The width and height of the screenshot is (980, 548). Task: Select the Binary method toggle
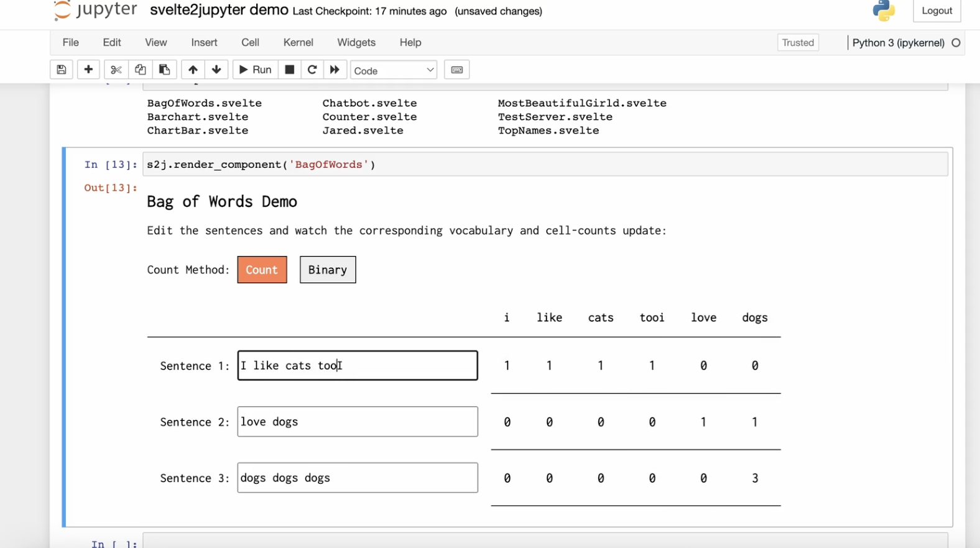coord(328,270)
